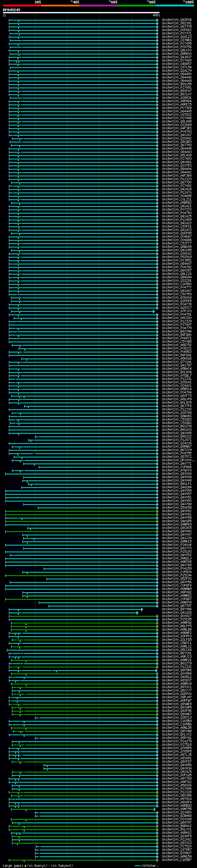Image resolution: width=197 pixels, height=868 pixels.
Task: Click the UniRef100_A9PHD4 label
Action: point(176,101)
